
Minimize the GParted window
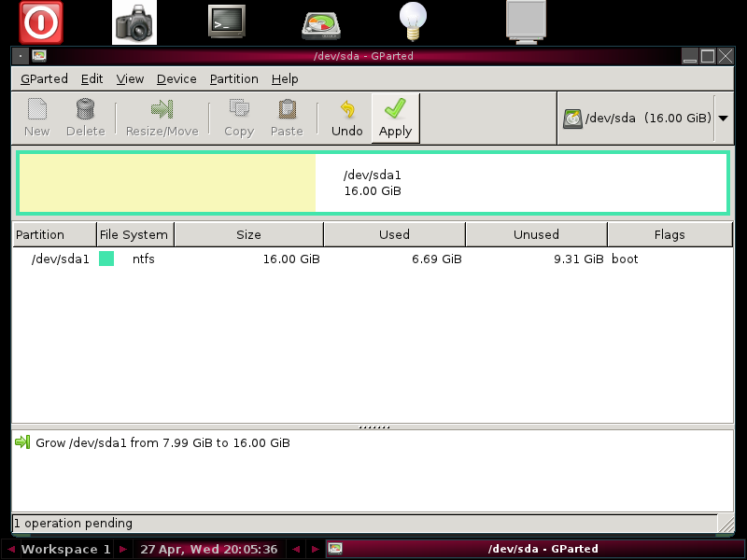tap(690, 56)
